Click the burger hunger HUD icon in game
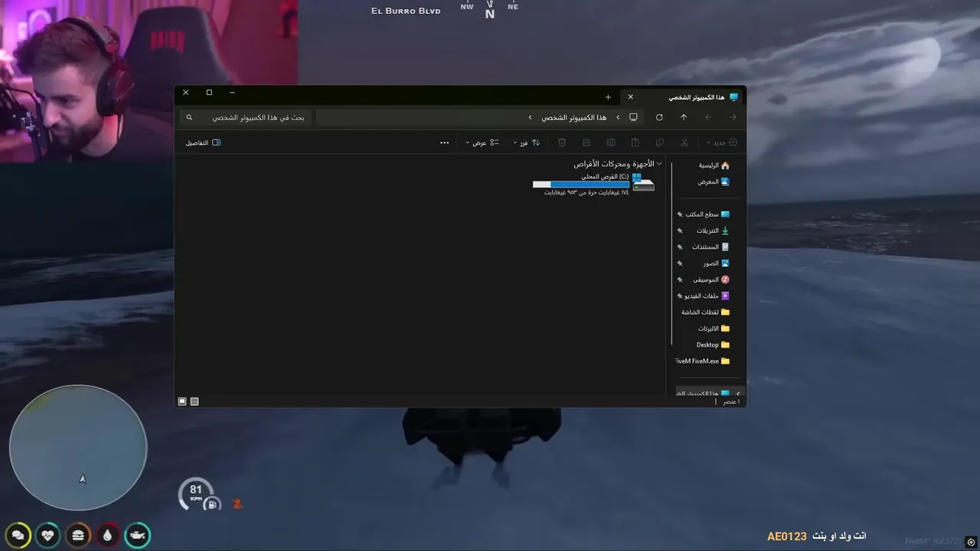Screen dimensions: 980x551 pyautogui.click(x=77, y=535)
